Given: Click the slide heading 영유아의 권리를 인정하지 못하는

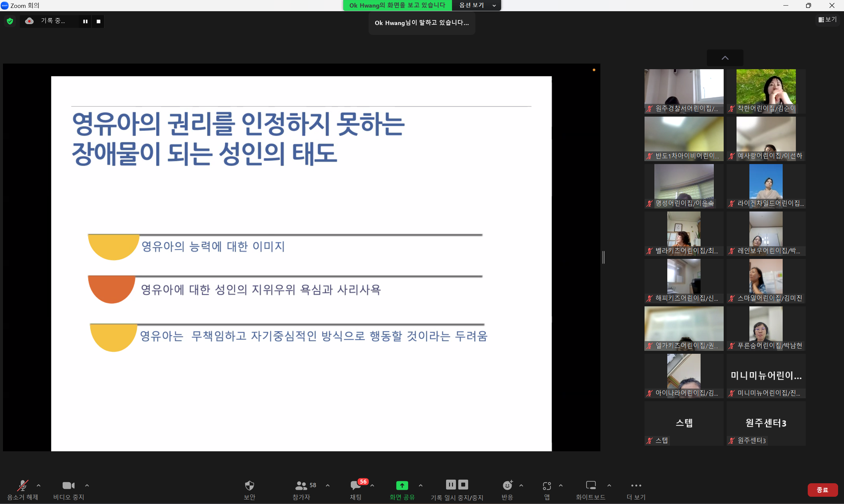Looking at the screenshot, I should [x=238, y=124].
